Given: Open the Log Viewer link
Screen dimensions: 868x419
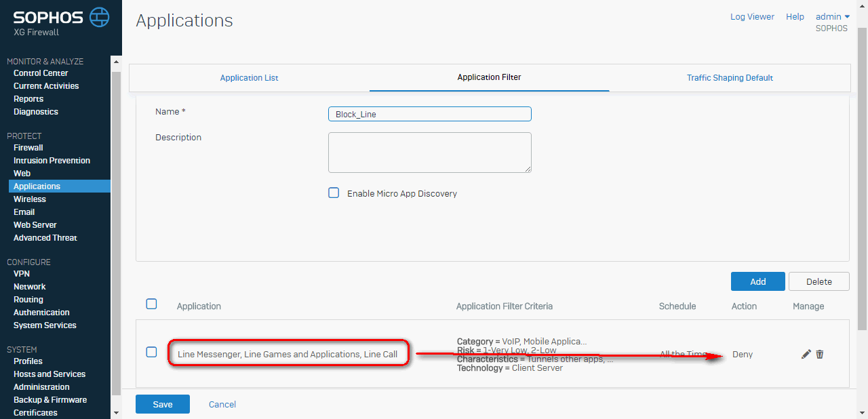Looking at the screenshot, I should [752, 17].
